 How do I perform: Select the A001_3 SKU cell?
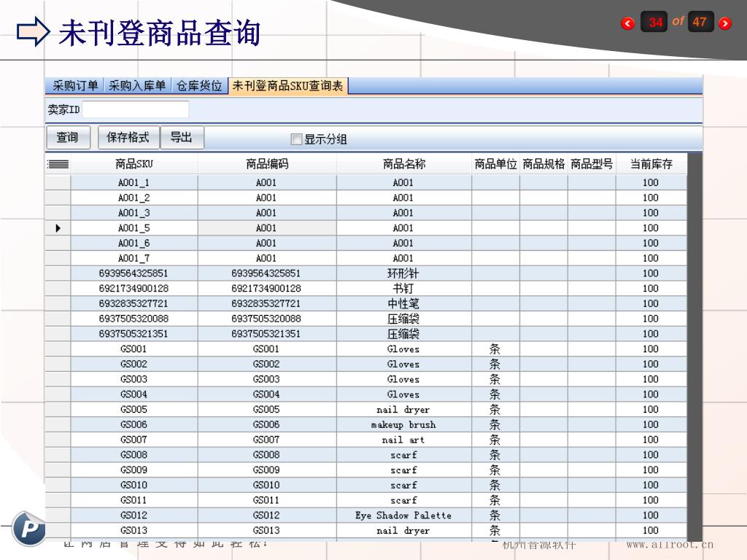(134, 213)
